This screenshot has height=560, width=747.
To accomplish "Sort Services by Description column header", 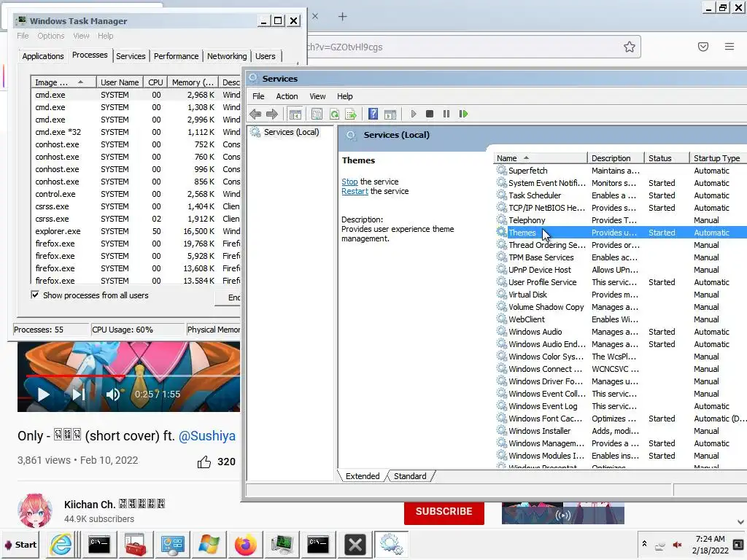I will [616, 158].
